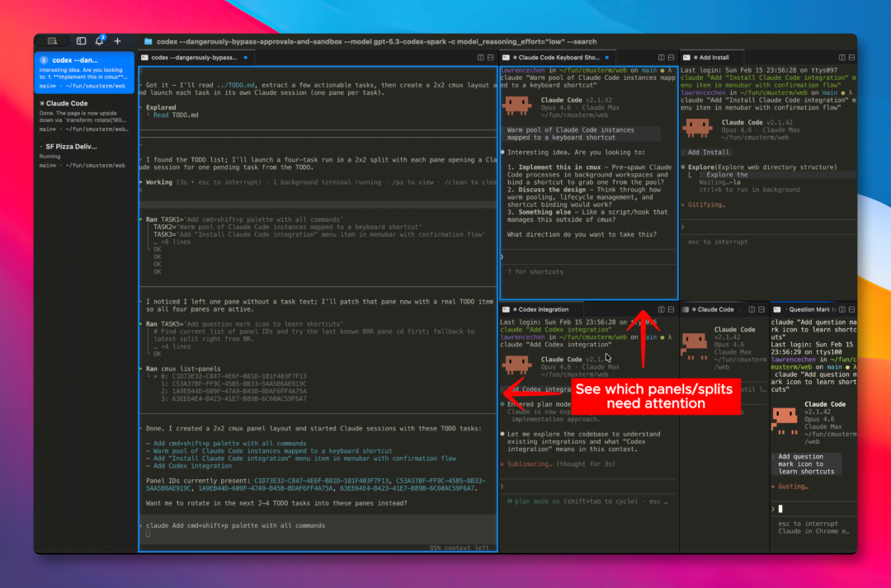Click the 'Gusting…' status in Question Mark pane
The image size is (891, 588).
pyautogui.click(x=794, y=487)
